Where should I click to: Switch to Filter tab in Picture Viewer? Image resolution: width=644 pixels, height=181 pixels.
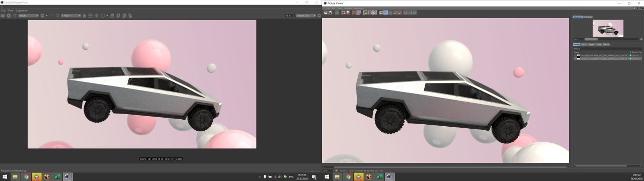[x=598, y=45]
